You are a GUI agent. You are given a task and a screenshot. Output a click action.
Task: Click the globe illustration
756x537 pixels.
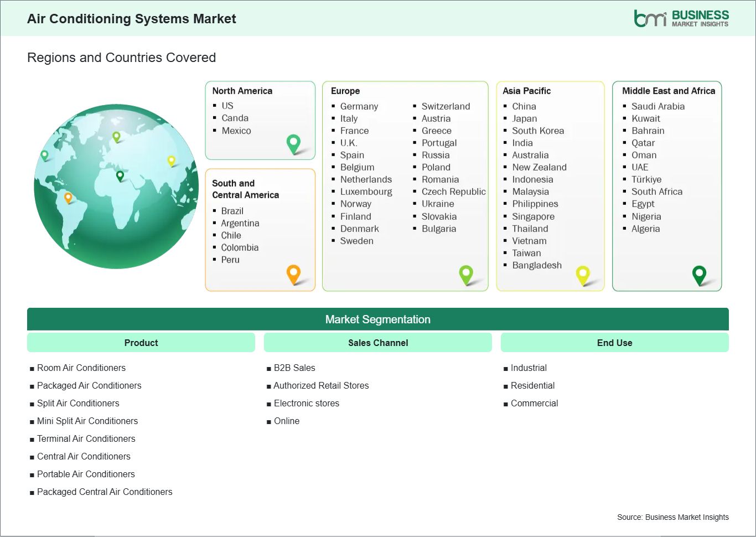click(115, 187)
